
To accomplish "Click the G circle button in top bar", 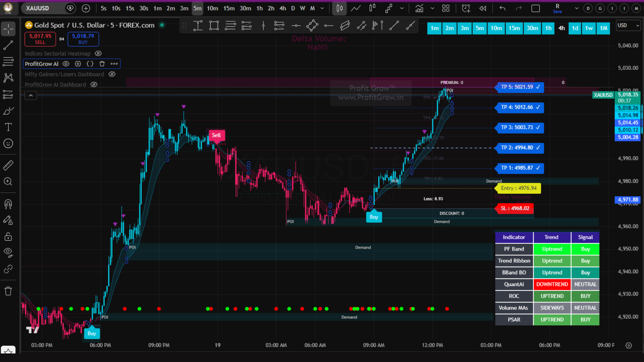I will (600, 8).
